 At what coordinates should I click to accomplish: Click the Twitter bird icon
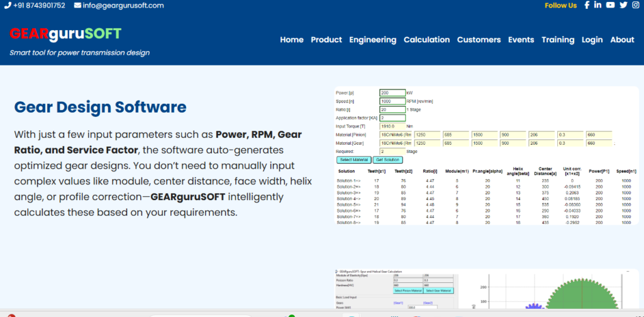click(x=623, y=5)
